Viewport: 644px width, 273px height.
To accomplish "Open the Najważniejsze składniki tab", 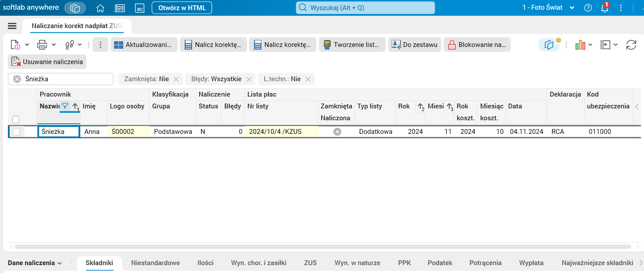I will [x=597, y=263].
